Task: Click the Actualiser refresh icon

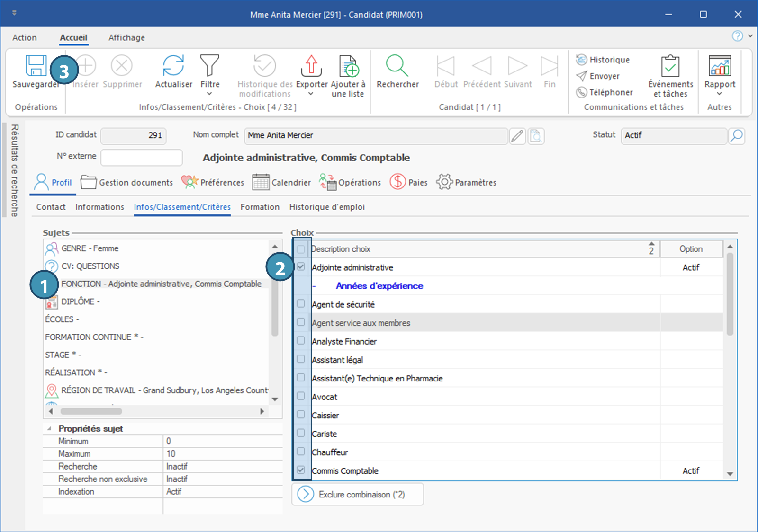Action: 173,66
